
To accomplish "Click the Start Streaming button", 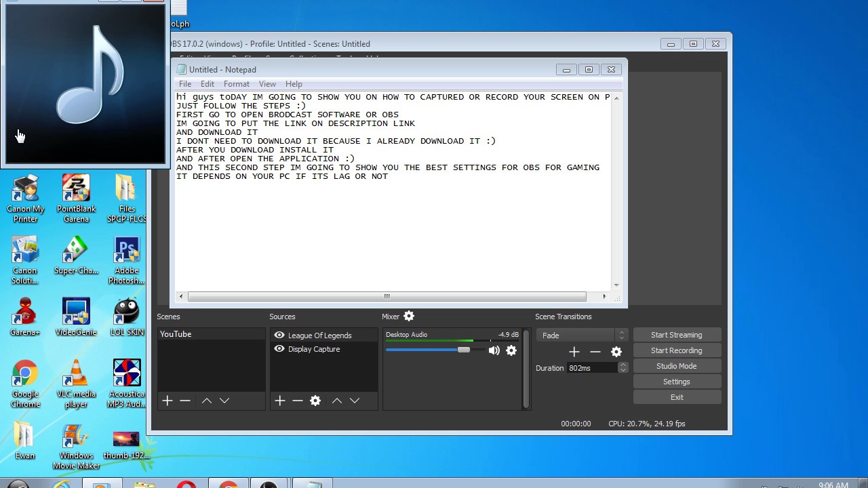I will click(677, 335).
